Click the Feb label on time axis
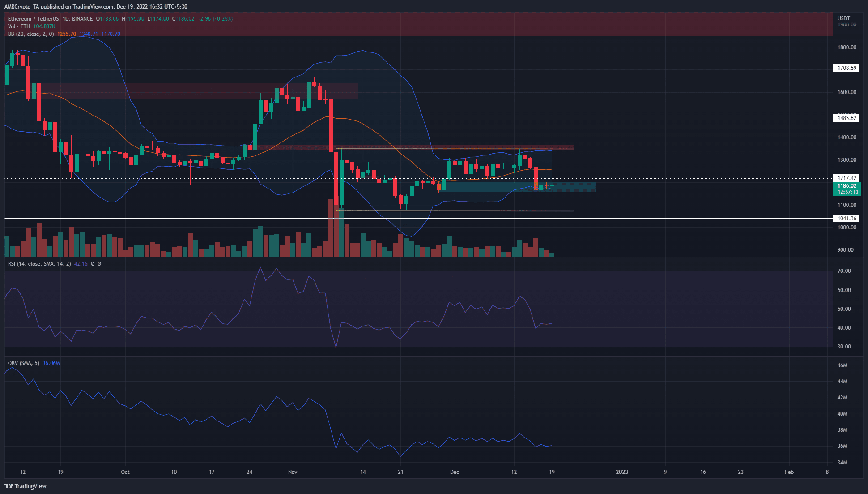 pos(789,472)
